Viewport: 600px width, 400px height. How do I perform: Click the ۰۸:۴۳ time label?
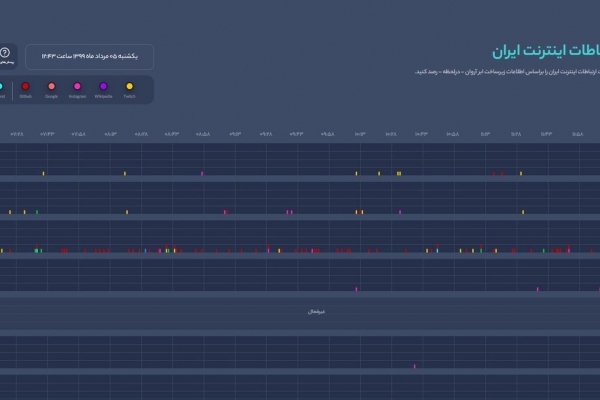[x=172, y=134]
